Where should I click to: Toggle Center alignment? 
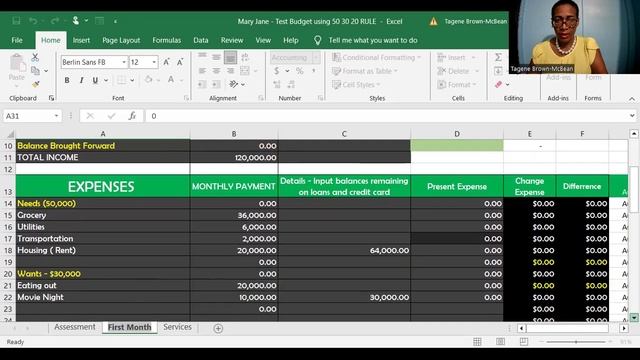click(x=216, y=71)
